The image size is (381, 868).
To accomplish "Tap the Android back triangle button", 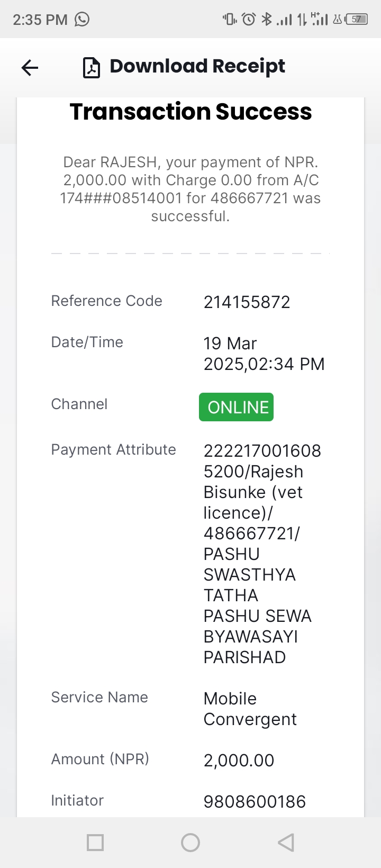I will point(286,842).
